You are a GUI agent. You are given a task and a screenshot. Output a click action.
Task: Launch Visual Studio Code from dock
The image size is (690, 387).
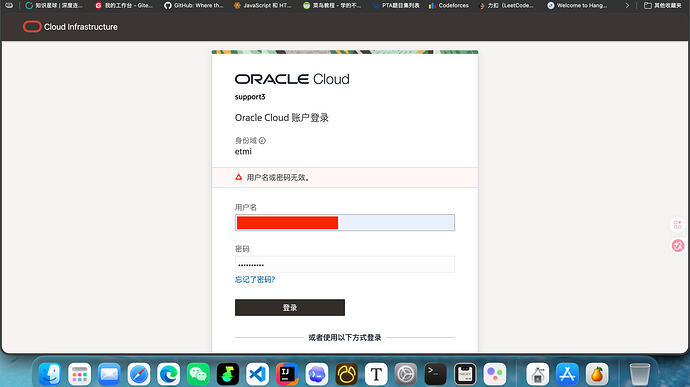[257, 374]
